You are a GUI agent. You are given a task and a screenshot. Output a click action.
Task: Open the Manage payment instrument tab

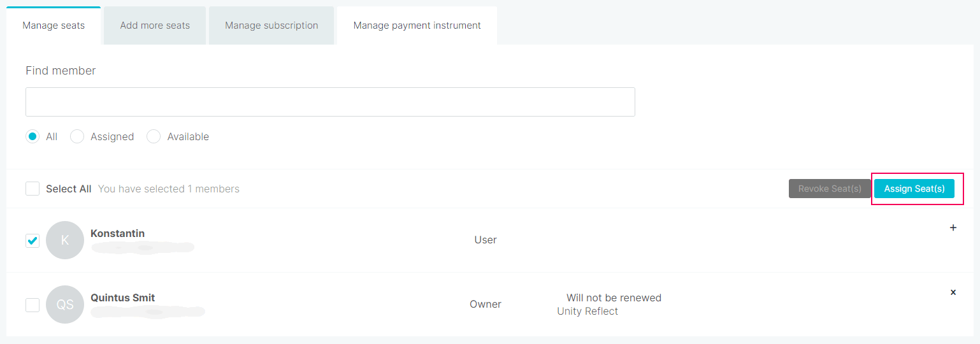point(417,25)
